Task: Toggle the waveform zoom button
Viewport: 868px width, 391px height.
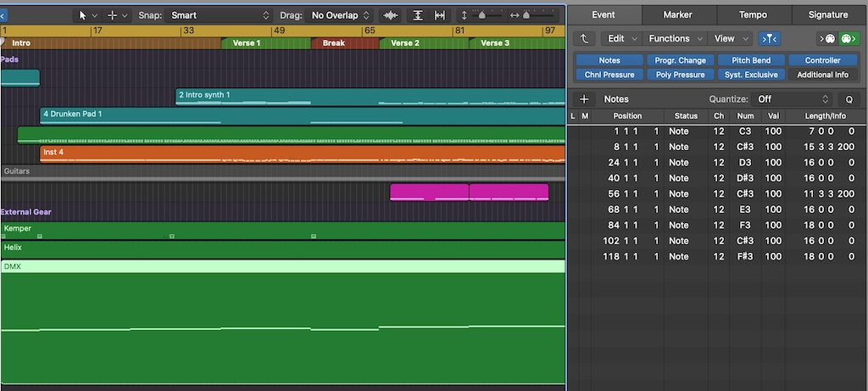Action: pyautogui.click(x=391, y=15)
